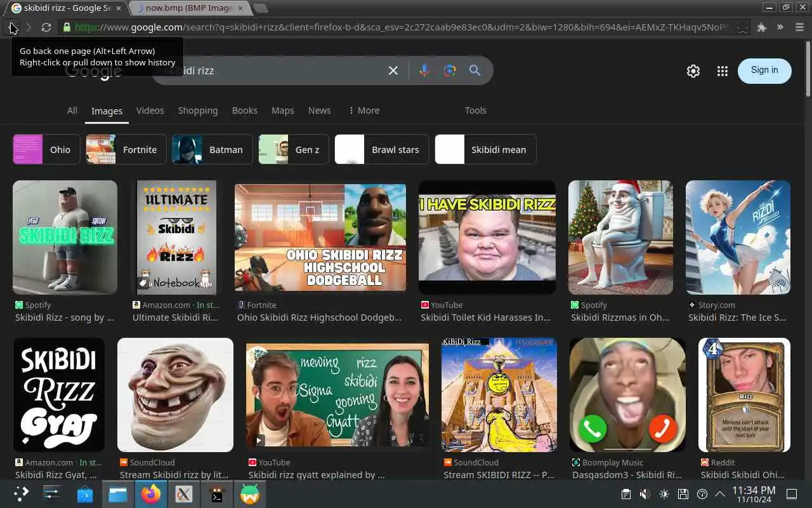Image resolution: width=812 pixels, height=508 pixels.
Task: Open Skibidi Rizz Gyat black poster image
Action: (58, 395)
